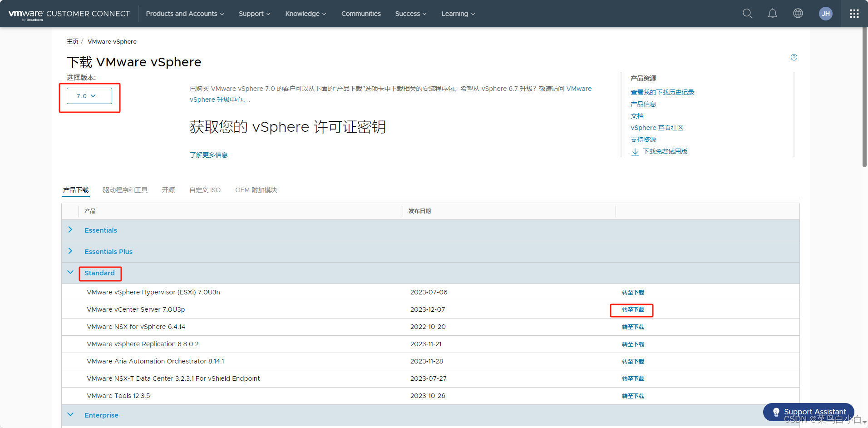868x428 pixels.
Task: Click 转至下载 for NSX-T Data Center 3.2.3.1
Action: click(633, 379)
